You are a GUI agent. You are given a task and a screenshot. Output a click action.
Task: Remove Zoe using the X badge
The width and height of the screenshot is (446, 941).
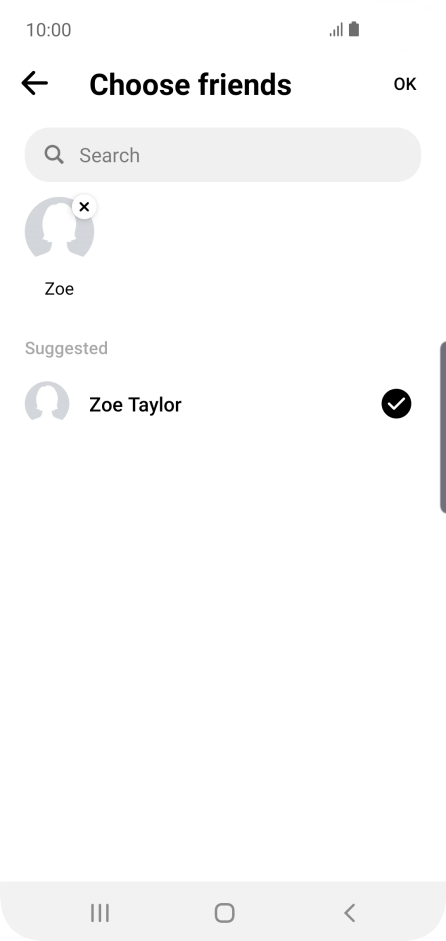[x=84, y=207]
